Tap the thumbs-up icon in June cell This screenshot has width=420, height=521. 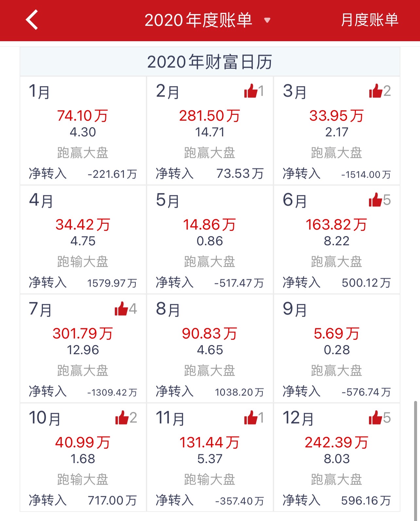(375, 200)
